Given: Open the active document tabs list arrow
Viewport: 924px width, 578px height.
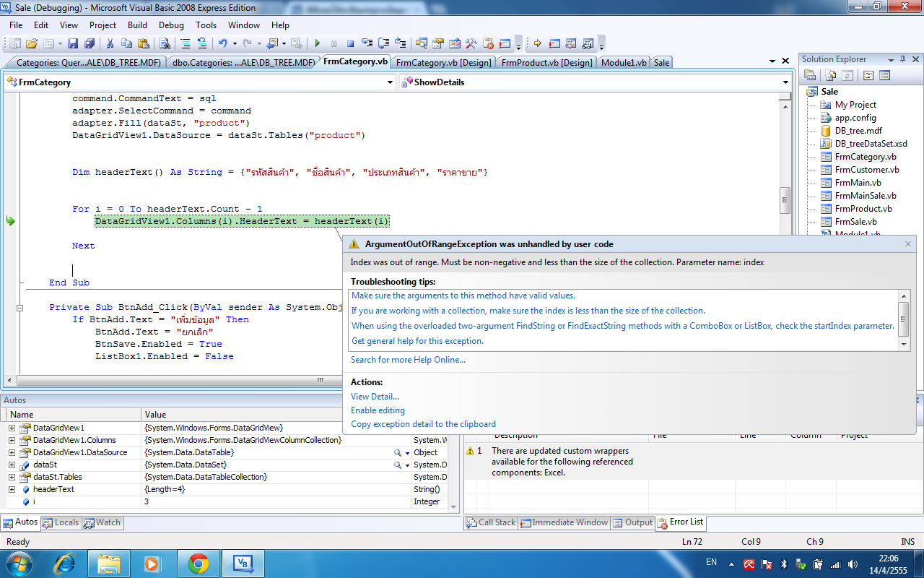Looking at the screenshot, I should (x=772, y=61).
